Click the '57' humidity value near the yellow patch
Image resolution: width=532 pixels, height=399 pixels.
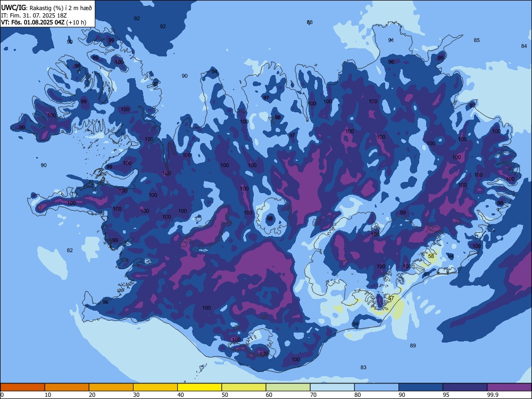(391, 298)
